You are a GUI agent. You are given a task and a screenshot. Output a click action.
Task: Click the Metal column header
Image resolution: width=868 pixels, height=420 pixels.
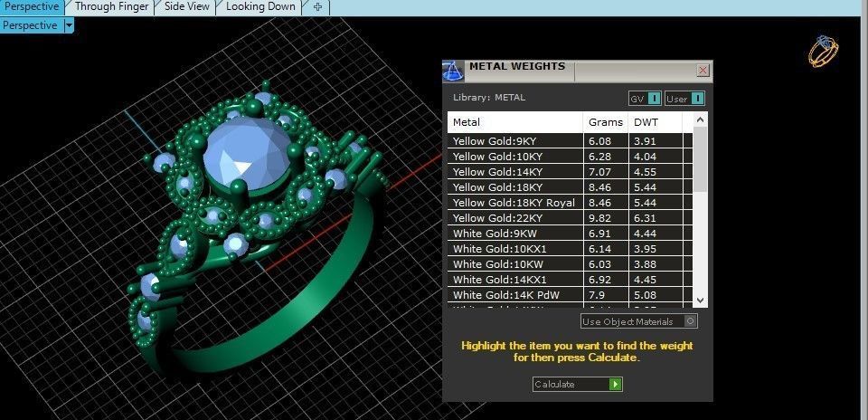514,122
